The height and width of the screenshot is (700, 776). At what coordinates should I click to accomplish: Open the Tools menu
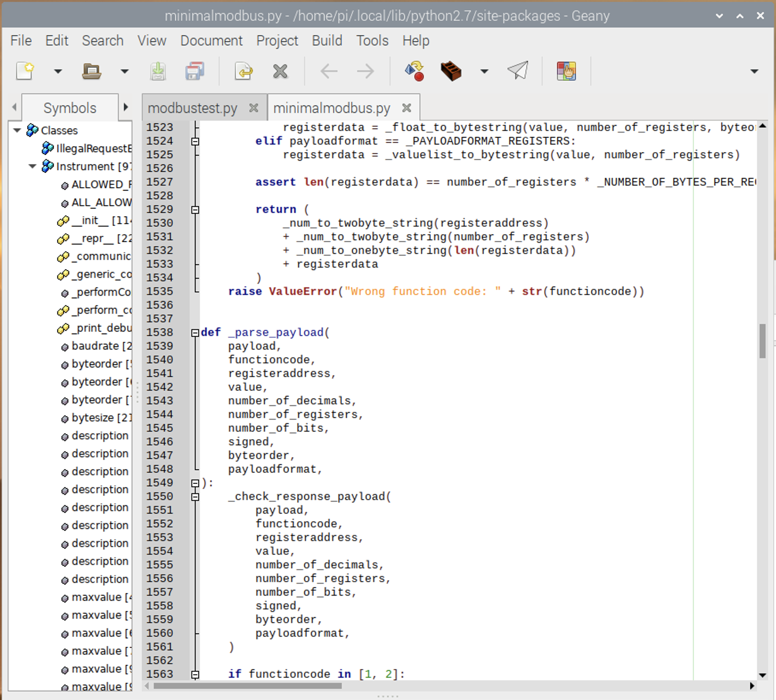click(x=372, y=41)
